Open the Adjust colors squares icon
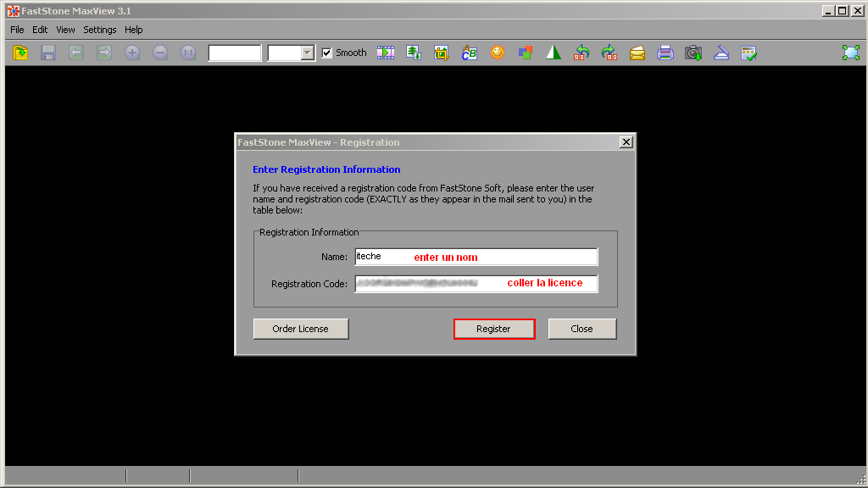The height and width of the screenshot is (488, 868). click(x=526, y=53)
